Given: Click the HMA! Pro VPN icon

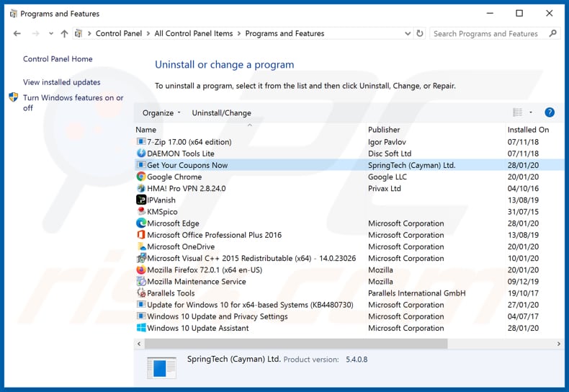Looking at the screenshot, I should [141, 188].
